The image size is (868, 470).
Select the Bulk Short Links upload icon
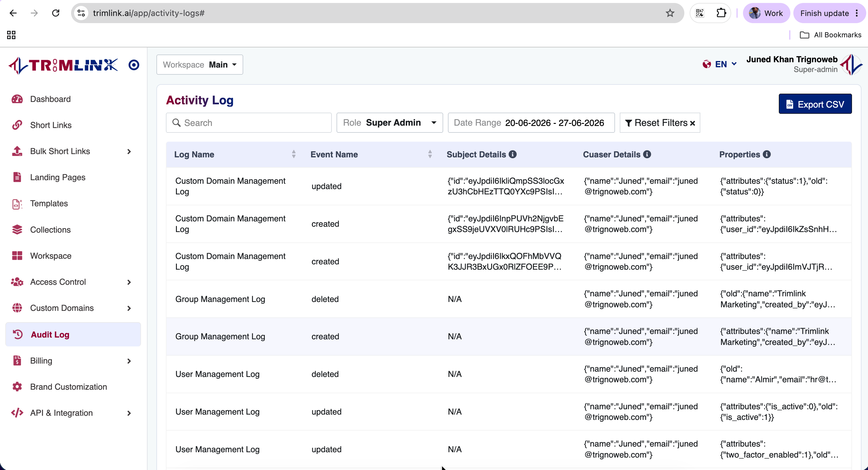coord(17,151)
